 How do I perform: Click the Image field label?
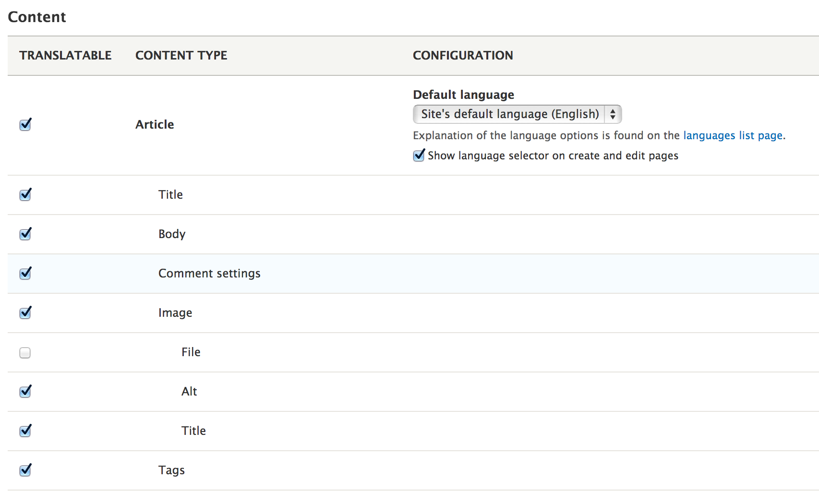(x=175, y=313)
